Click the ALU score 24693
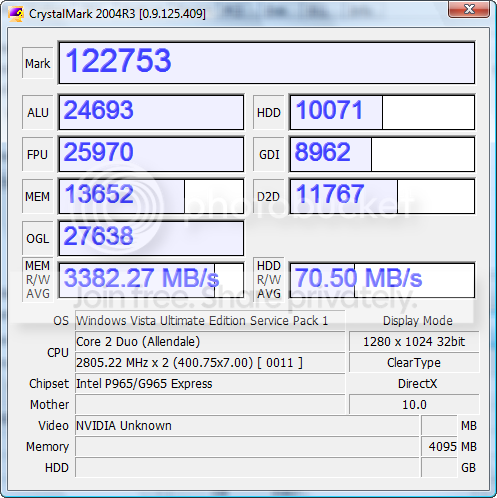 [x=151, y=112]
